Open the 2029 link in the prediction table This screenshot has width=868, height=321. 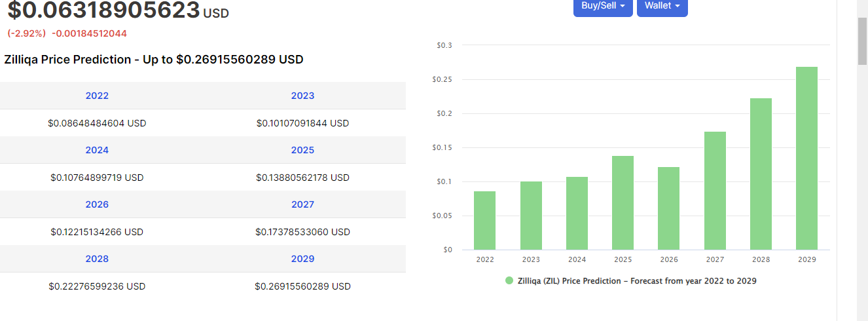pos(302,259)
